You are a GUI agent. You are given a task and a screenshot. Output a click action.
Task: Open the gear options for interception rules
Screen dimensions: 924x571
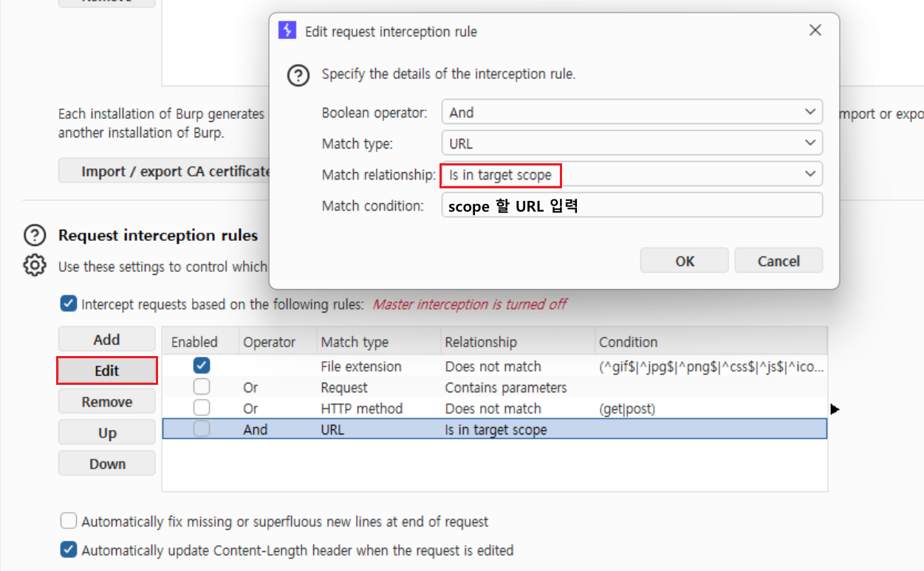(35, 265)
